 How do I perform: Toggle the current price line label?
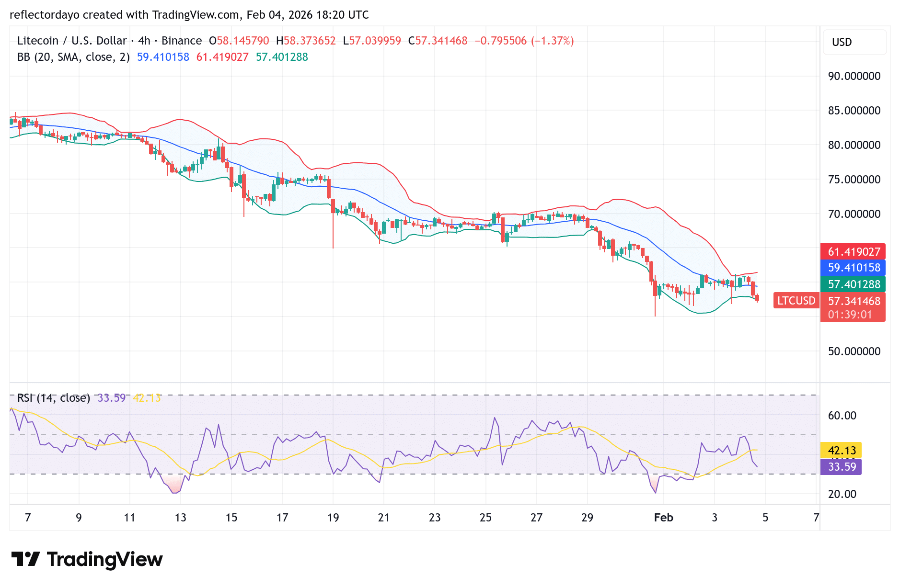(853, 301)
